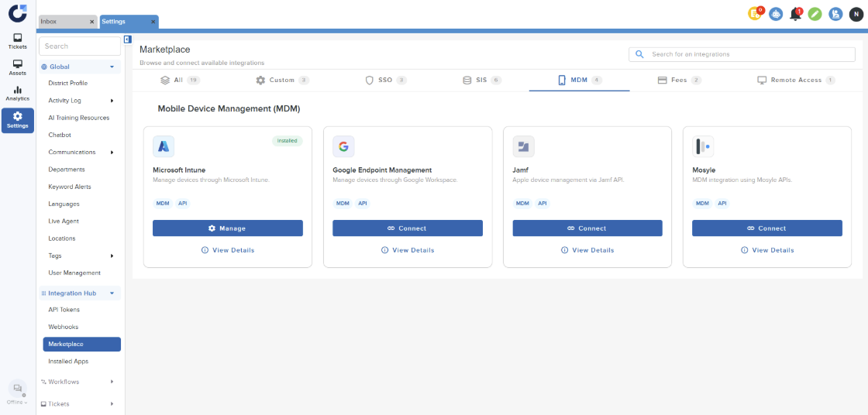868x415 pixels.
Task: Open the Assets icon in left rail
Action: (17, 67)
